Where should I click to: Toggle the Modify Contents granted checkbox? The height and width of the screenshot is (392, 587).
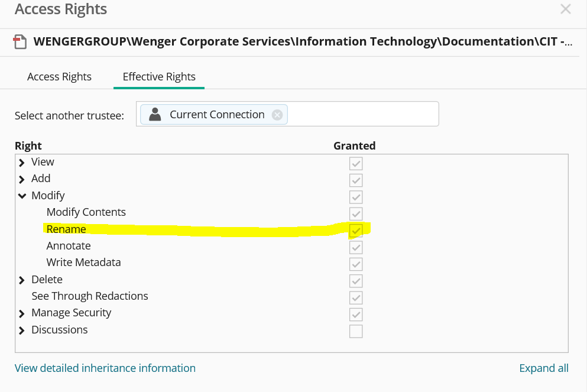pyautogui.click(x=356, y=213)
